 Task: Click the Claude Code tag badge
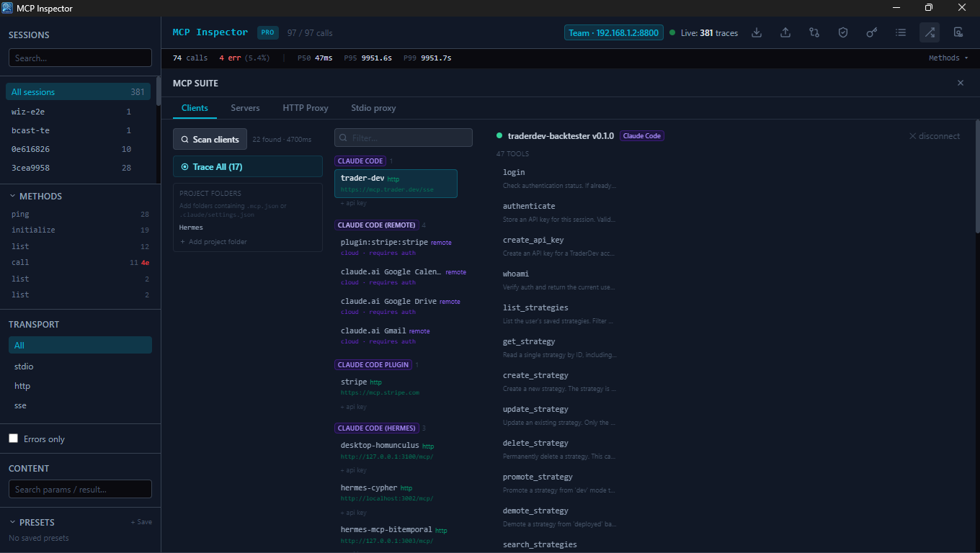point(642,135)
